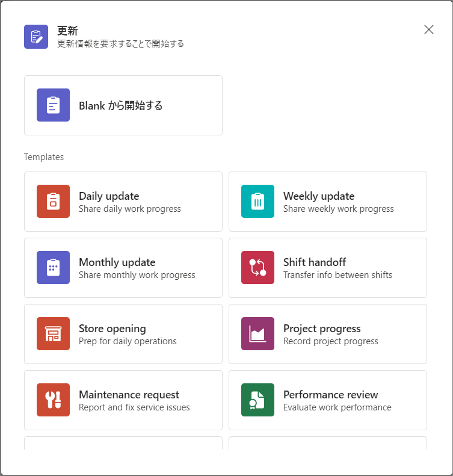Image resolution: width=453 pixels, height=476 pixels.
Task: Click 'Share monthly work progress' description
Action: 137,275
